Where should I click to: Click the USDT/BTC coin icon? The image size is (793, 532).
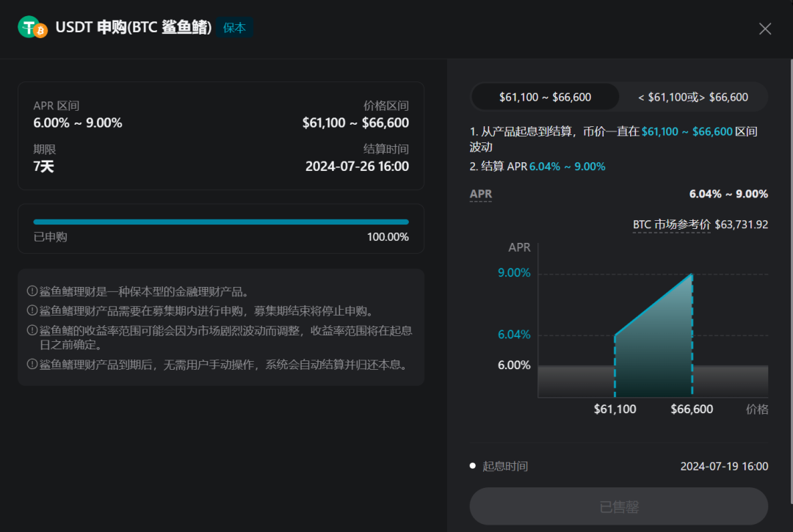(33, 27)
